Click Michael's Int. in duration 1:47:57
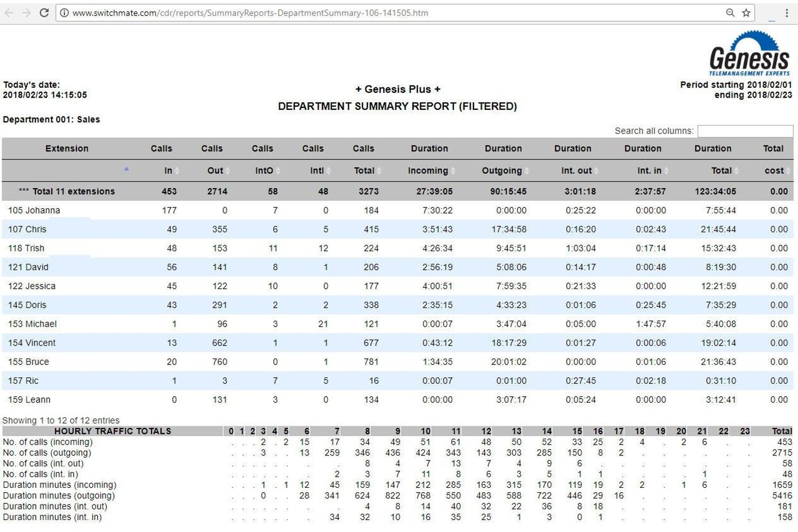The height and width of the screenshot is (532, 798). tap(651, 323)
